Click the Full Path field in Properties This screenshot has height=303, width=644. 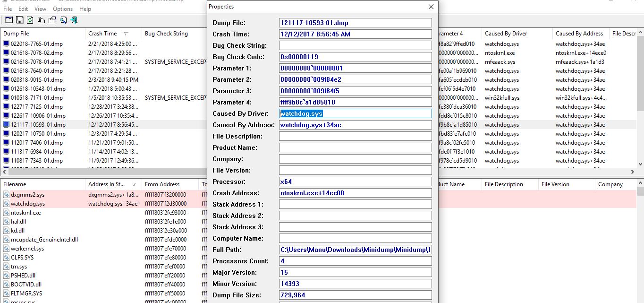point(356,250)
